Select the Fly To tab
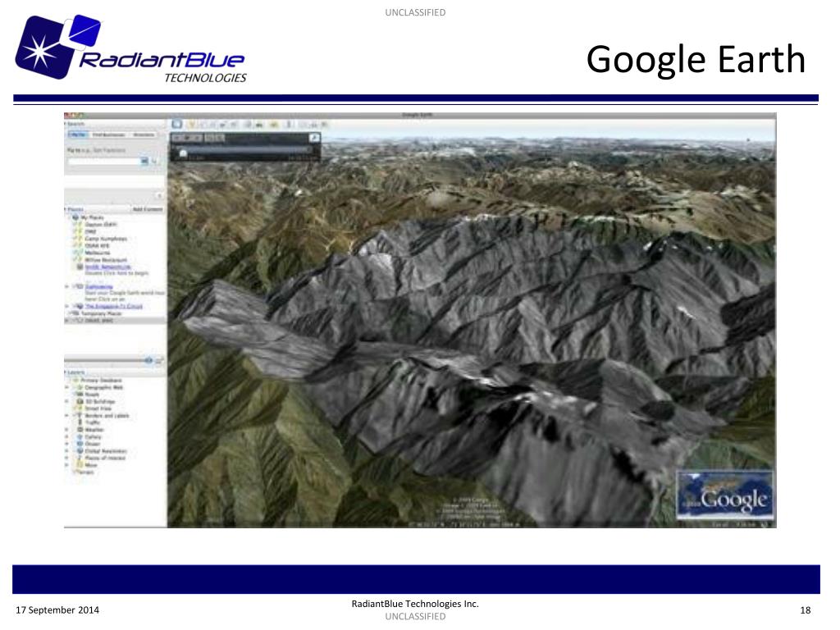Image resolution: width=840 pixels, height=630 pixels. click(78, 135)
